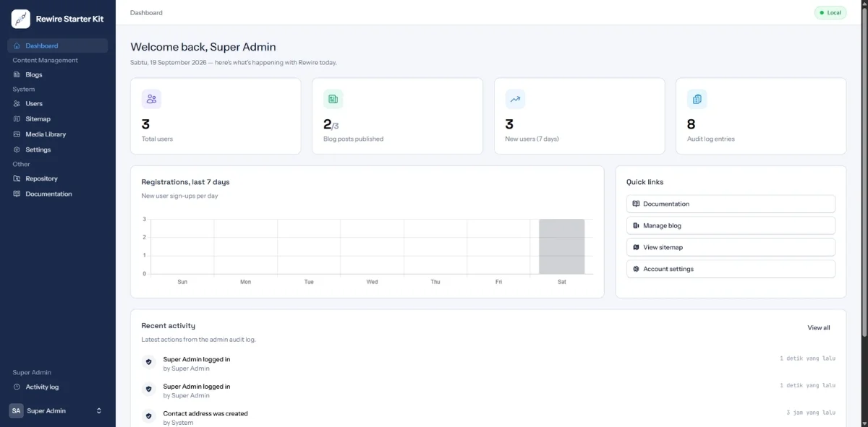This screenshot has width=868, height=427.
Task: Open Blogs in the sidebar
Action: [58, 74]
